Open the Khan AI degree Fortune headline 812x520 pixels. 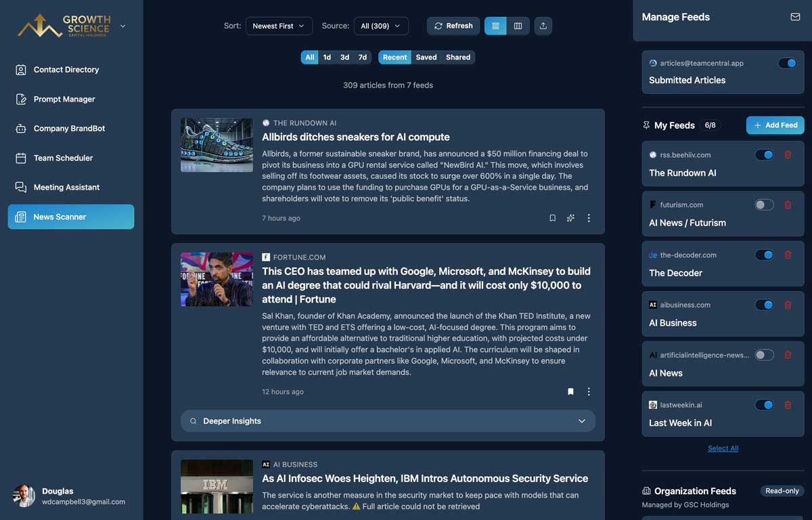[426, 285]
